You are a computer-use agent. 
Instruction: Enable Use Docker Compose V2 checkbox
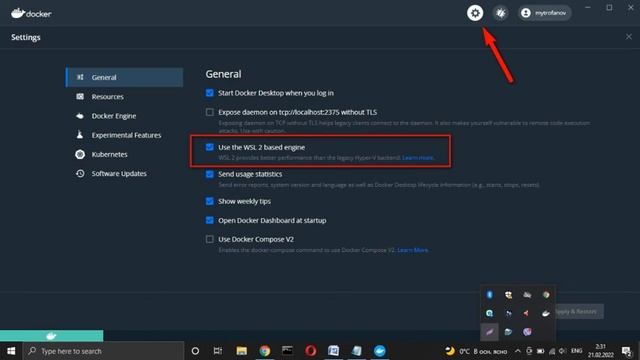[209, 239]
